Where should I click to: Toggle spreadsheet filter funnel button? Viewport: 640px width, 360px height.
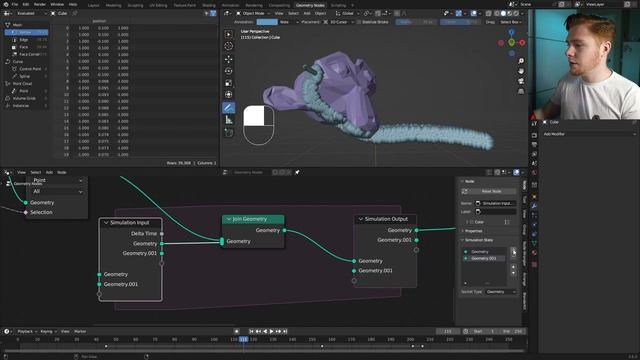coord(213,13)
